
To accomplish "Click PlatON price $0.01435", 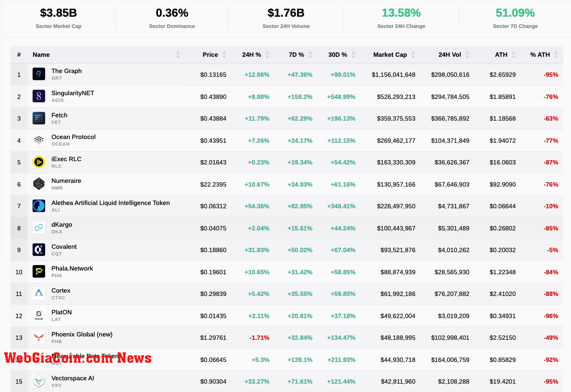I will pyautogui.click(x=213, y=316).
